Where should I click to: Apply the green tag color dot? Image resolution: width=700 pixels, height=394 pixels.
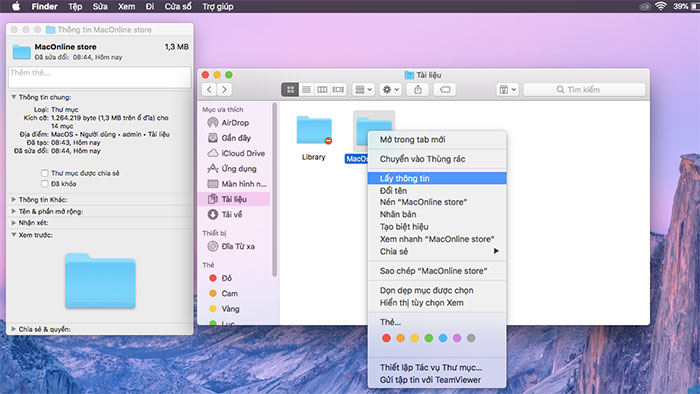click(x=429, y=338)
